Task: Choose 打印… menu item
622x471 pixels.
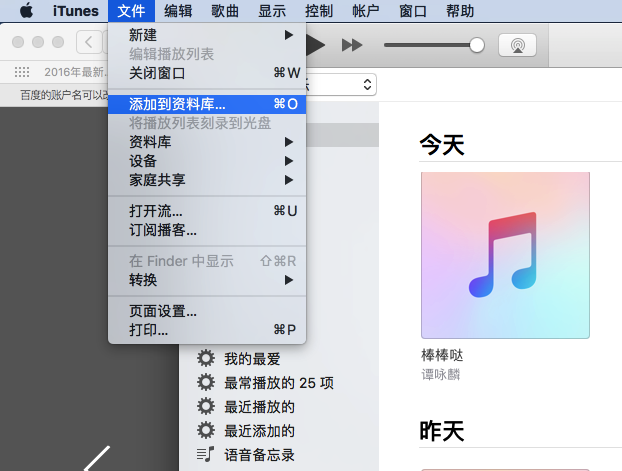Action: [207, 330]
